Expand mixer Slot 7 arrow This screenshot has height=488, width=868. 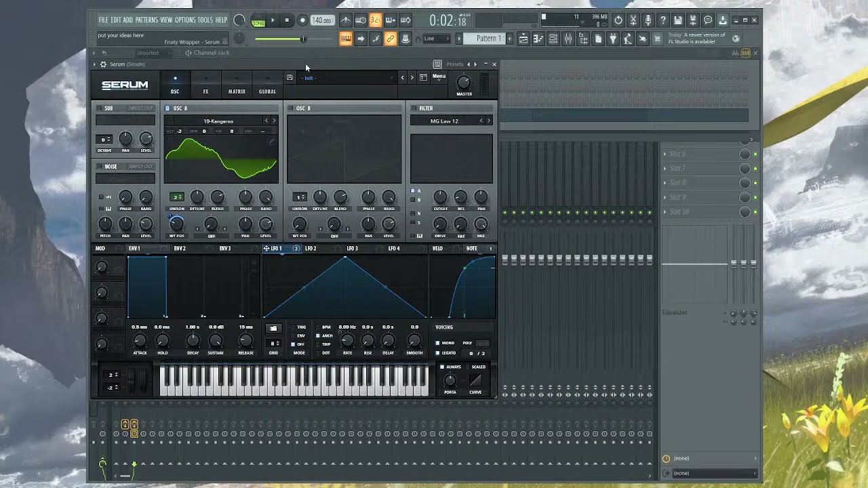click(665, 168)
